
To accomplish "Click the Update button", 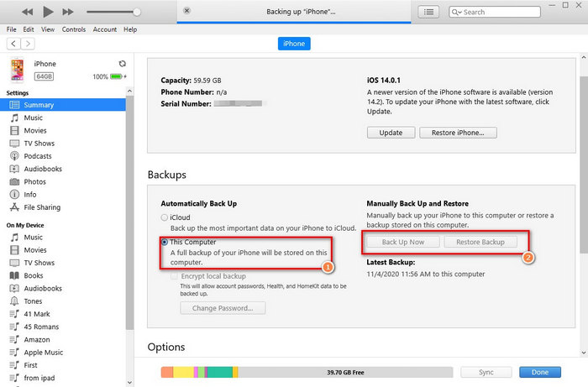I will point(391,133).
